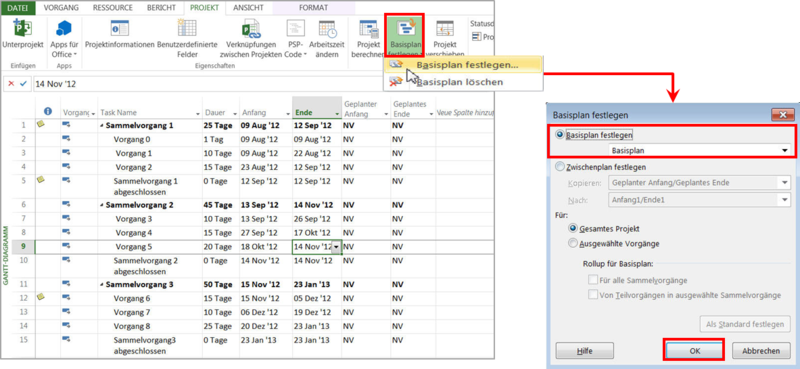Open the date picker in the Vorgang 5 Ende cell
Viewport: 800px width, 369px height.
pyautogui.click(x=337, y=247)
